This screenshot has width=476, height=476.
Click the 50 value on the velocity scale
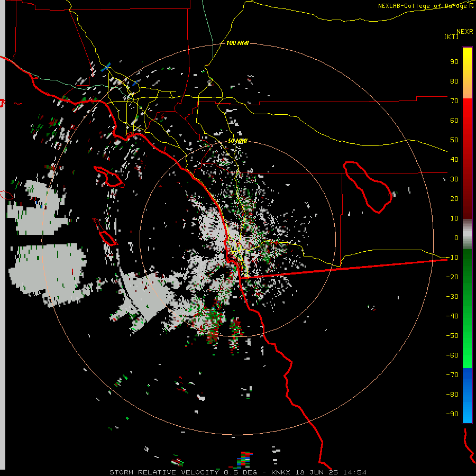click(x=454, y=140)
